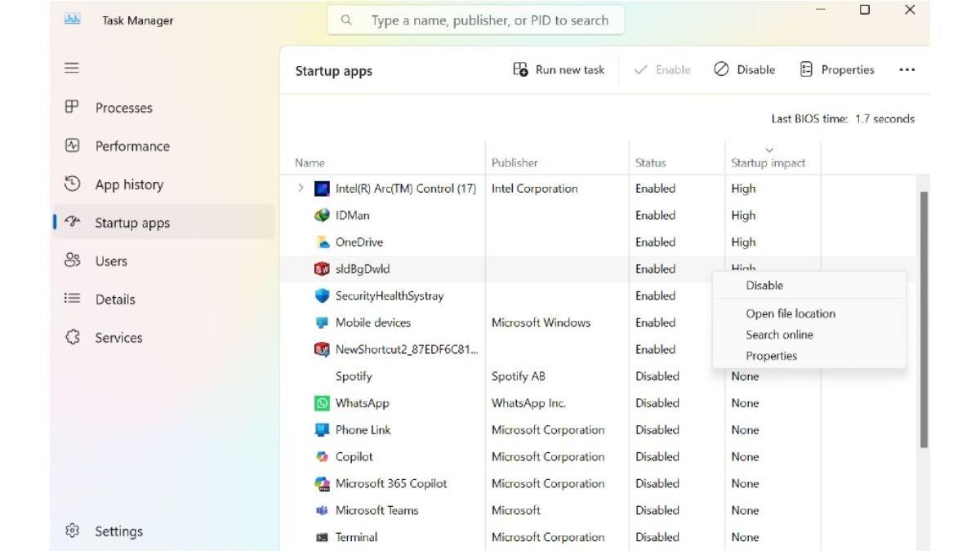Open the Services page
This screenshot has height=551, width=980.
[x=163, y=338]
